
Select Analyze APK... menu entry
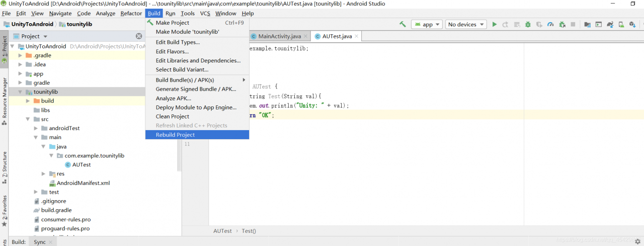(197, 98)
